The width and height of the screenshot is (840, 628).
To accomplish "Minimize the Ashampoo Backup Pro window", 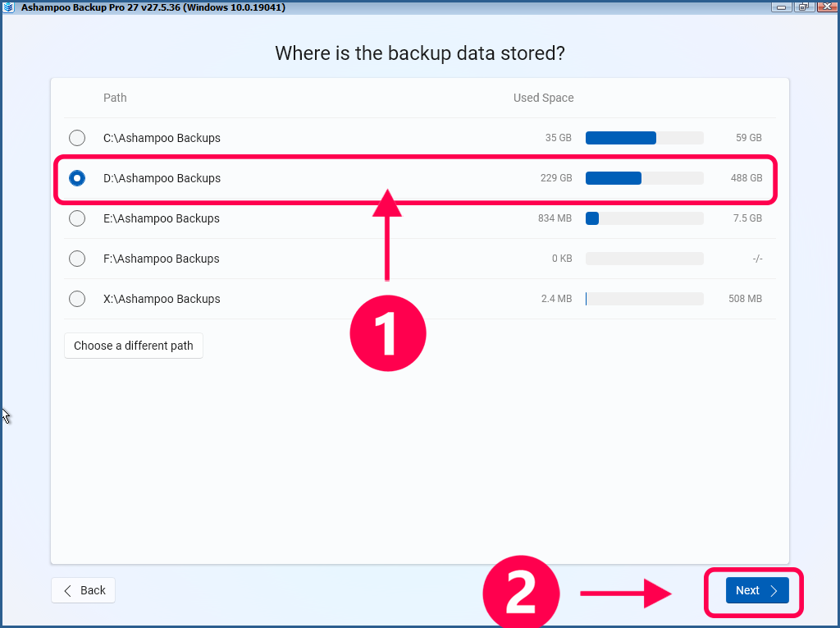I will point(782,7).
